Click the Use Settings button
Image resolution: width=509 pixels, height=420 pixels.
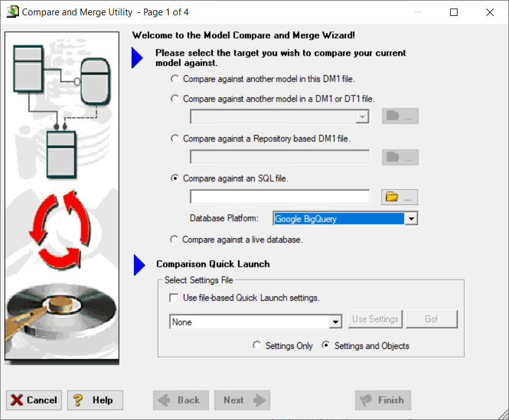coord(375,319)
